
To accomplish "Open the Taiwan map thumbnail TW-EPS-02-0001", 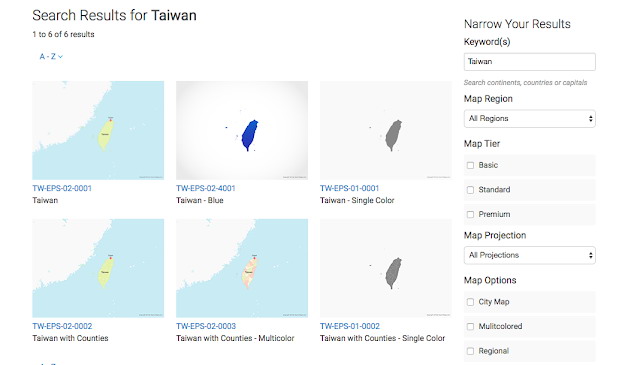I will pyautogui.click(x=98, y=130).
